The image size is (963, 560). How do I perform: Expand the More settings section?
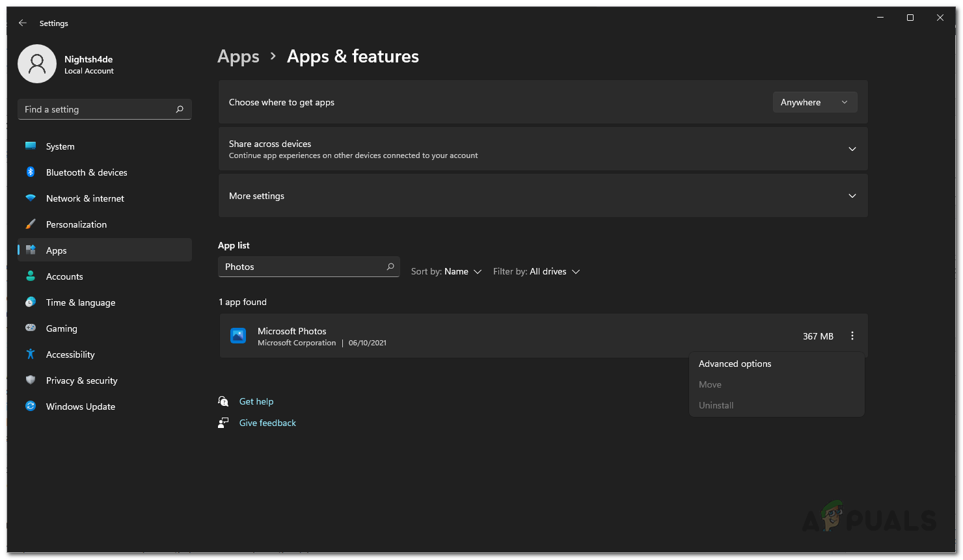pyautogui.click(x=852, y=196)
